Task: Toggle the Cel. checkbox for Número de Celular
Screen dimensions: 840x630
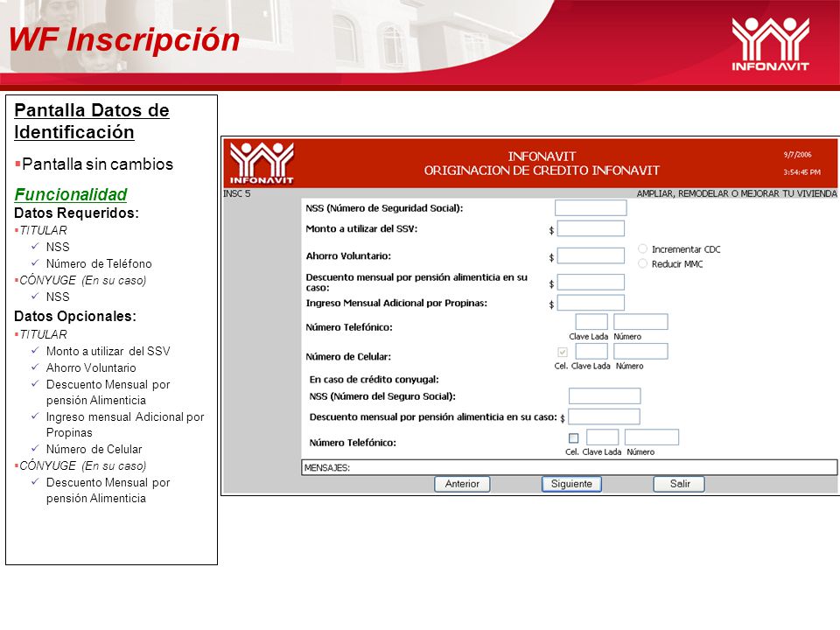Action: coord(562,352)
